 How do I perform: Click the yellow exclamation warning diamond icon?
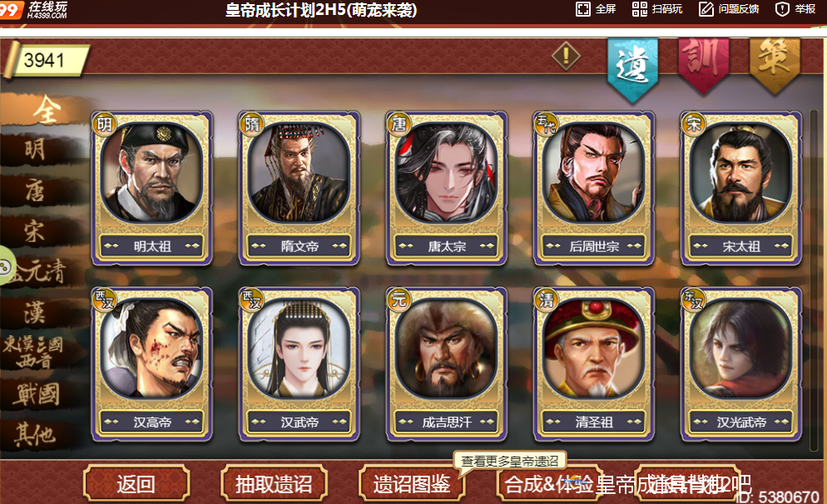point(566,56)
